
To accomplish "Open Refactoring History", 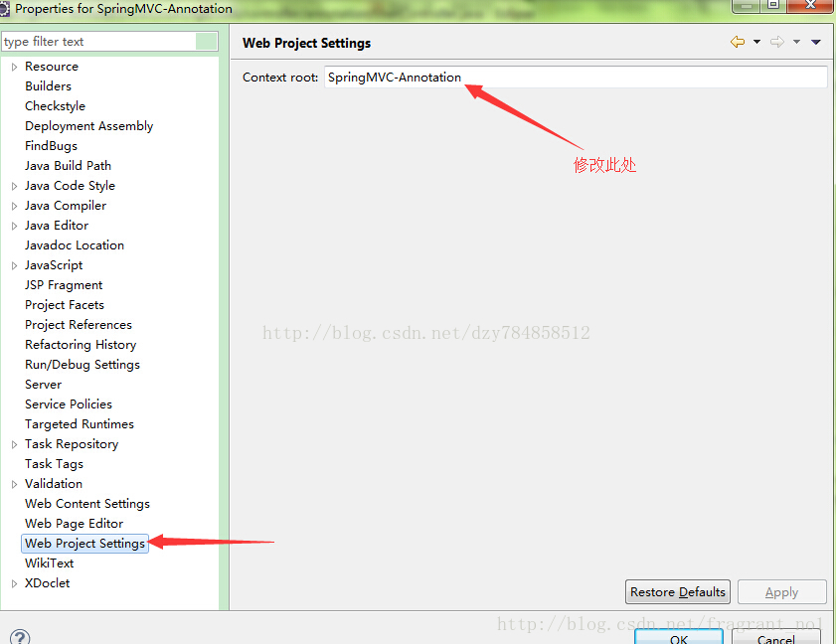I will [81, 345].
